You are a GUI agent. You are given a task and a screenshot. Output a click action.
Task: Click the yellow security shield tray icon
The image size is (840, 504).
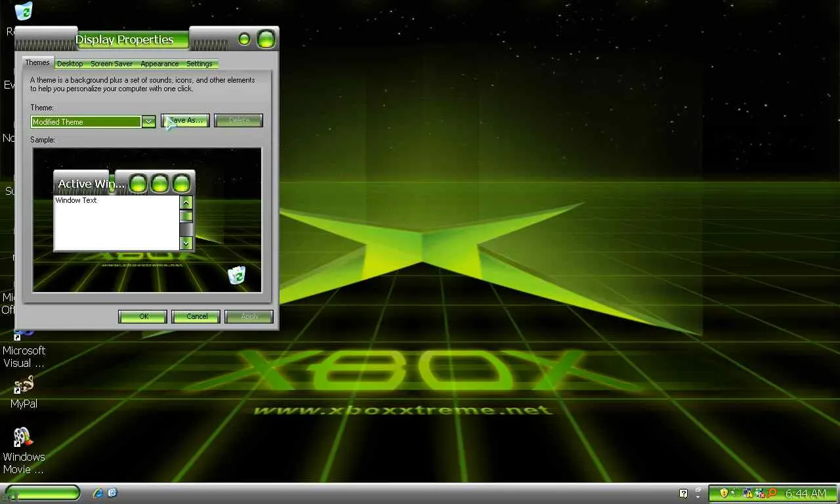[724, 493]
